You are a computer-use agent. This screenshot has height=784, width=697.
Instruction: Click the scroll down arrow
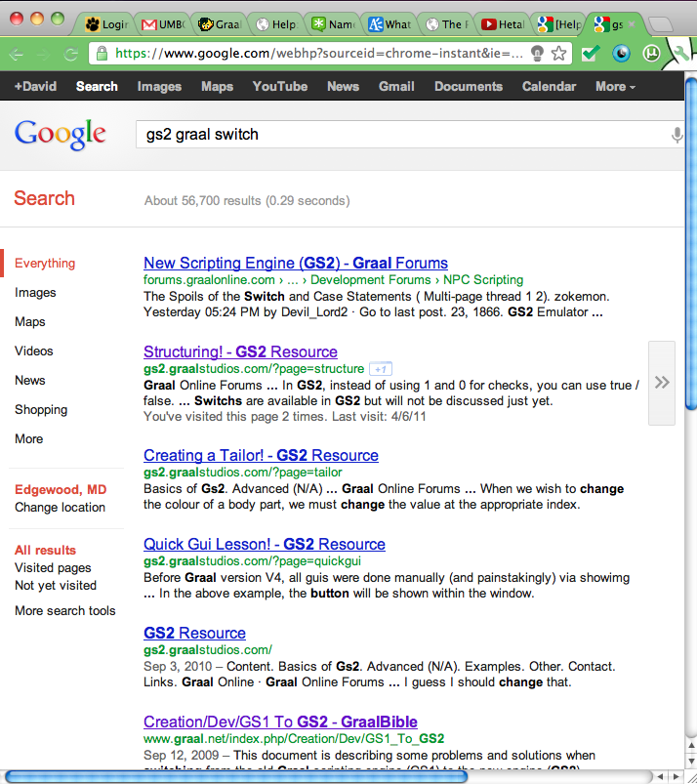tap(691, 761)
